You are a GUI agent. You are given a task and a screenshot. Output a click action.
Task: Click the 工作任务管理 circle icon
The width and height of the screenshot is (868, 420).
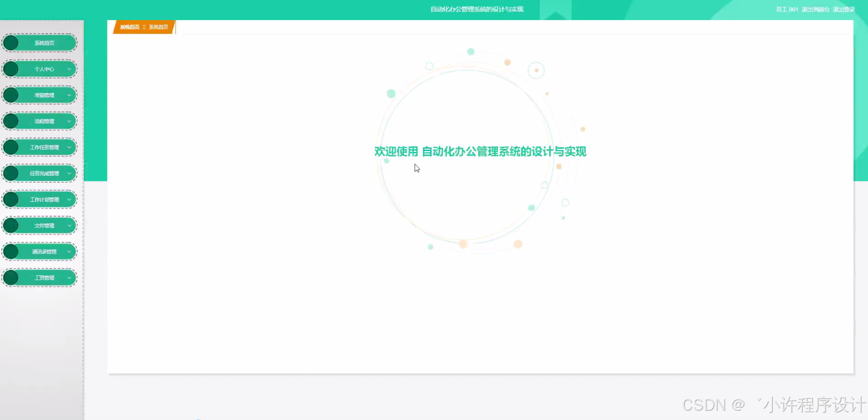11,147
